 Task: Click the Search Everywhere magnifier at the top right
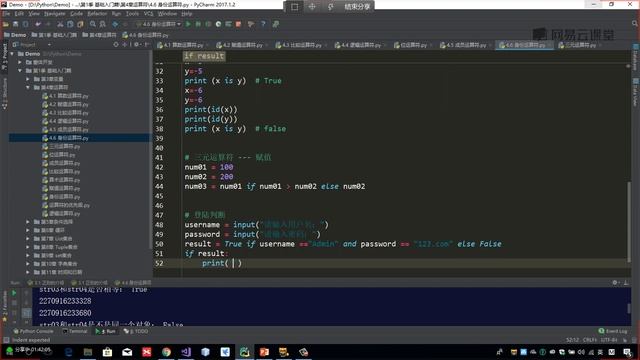click(x=635, y=24)
